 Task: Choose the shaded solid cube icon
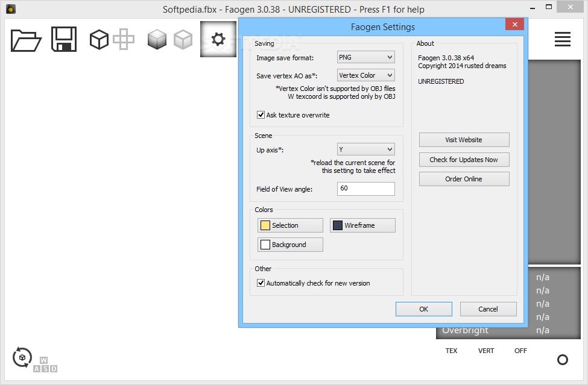157,39
